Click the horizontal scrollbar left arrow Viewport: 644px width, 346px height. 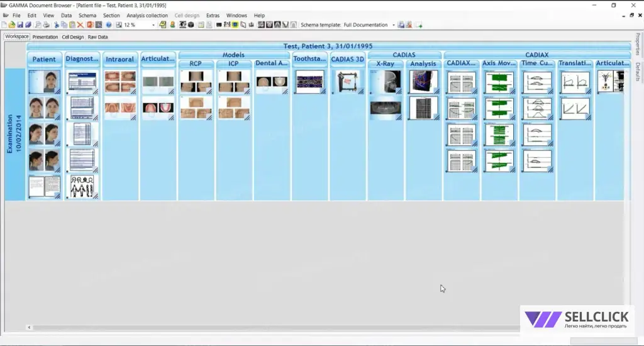pos(29,327)
